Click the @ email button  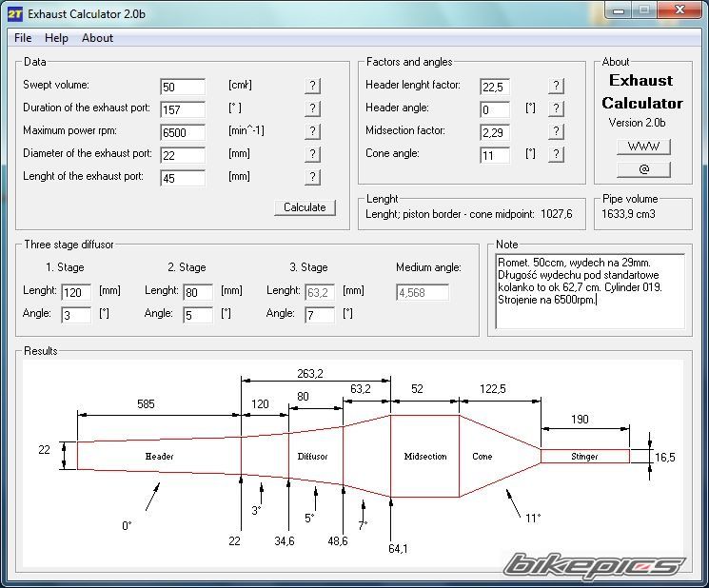click(643, 169)
